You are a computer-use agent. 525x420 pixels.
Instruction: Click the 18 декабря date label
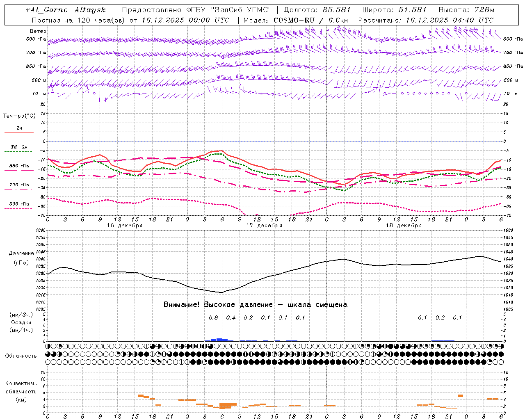click(x=404, y=226)
